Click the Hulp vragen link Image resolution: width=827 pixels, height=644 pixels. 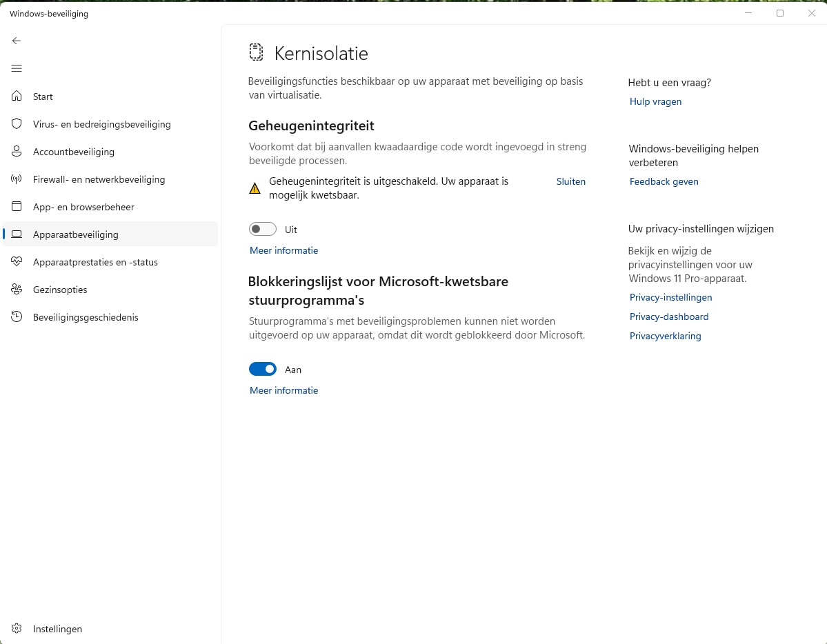coord(655,101)
